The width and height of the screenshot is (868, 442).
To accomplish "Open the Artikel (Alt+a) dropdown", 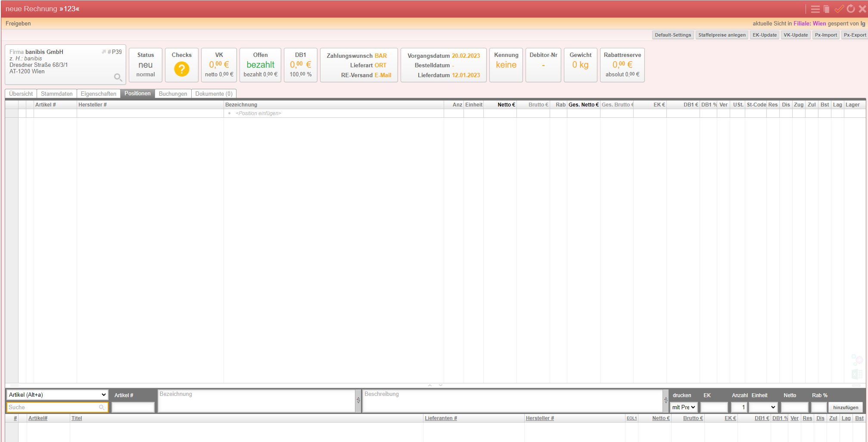I will [57, 395].
